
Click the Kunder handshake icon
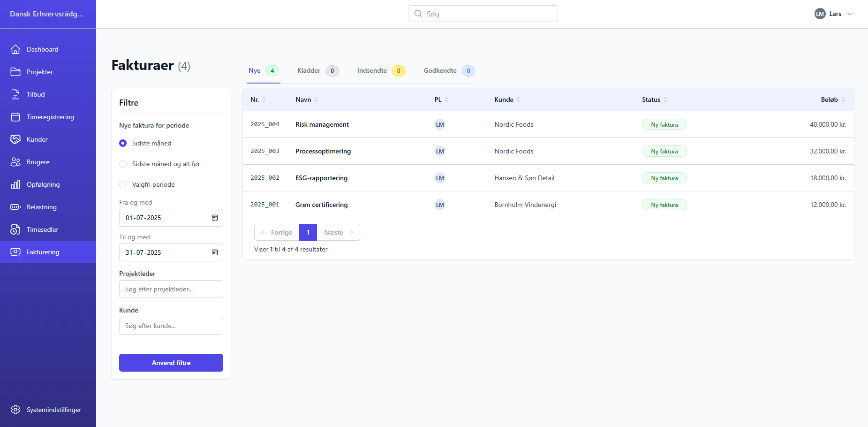(x=15, y=139)
